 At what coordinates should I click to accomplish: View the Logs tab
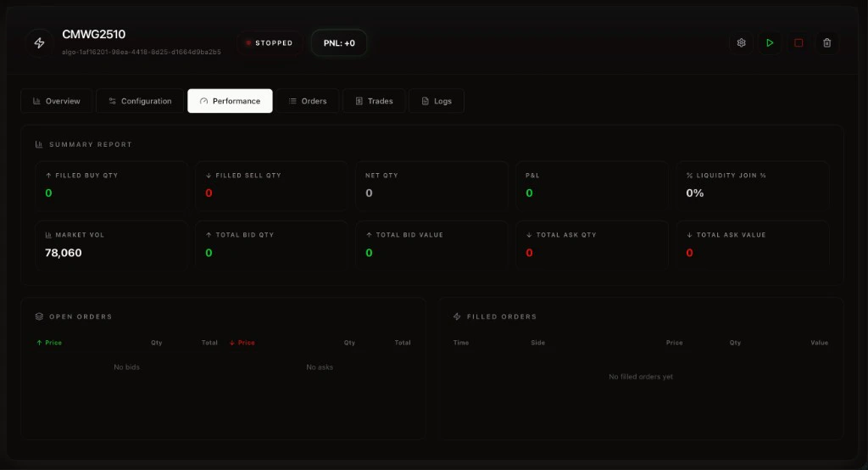(437, 101)
